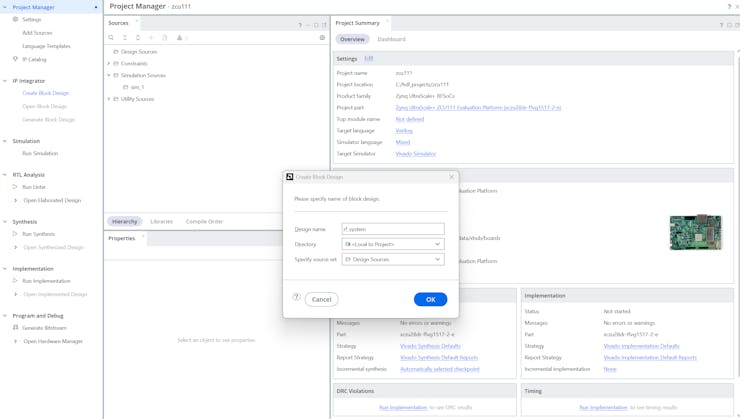Collapse the Simulation Sources tree node
The height and width of the screenshot is (419, 740).
tap(109, 75)
